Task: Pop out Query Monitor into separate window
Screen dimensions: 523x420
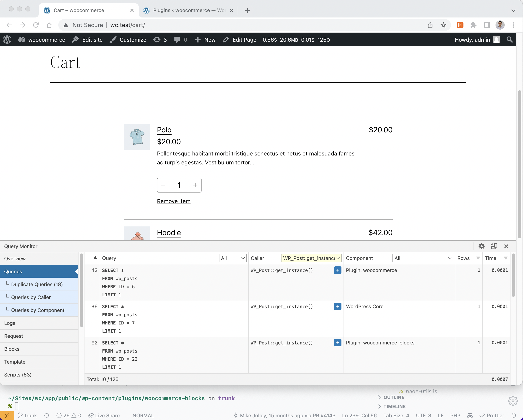Action: coord(494,246)
